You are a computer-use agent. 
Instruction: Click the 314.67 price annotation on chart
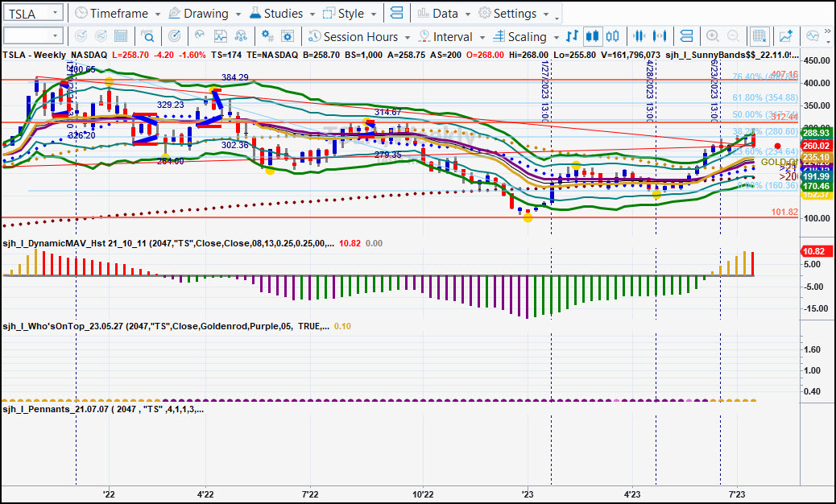[387, 112]
